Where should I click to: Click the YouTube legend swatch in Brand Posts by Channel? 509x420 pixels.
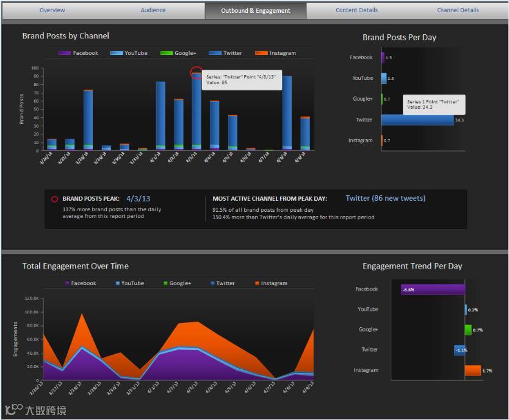click(x=117, y=53)
